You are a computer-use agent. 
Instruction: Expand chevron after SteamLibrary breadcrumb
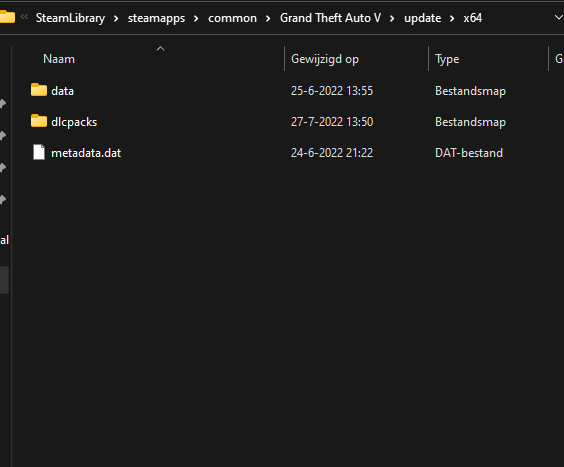click(x=116, y=18)
